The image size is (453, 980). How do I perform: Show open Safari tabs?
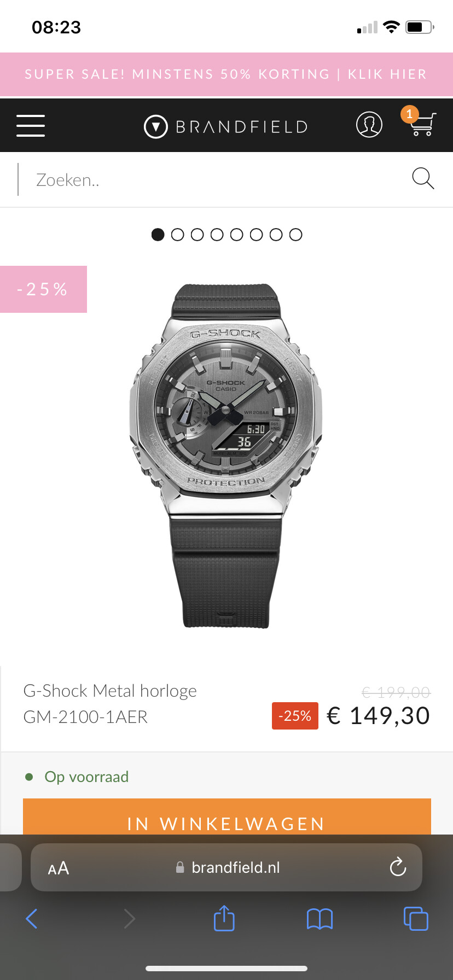[x=416, y=919]
